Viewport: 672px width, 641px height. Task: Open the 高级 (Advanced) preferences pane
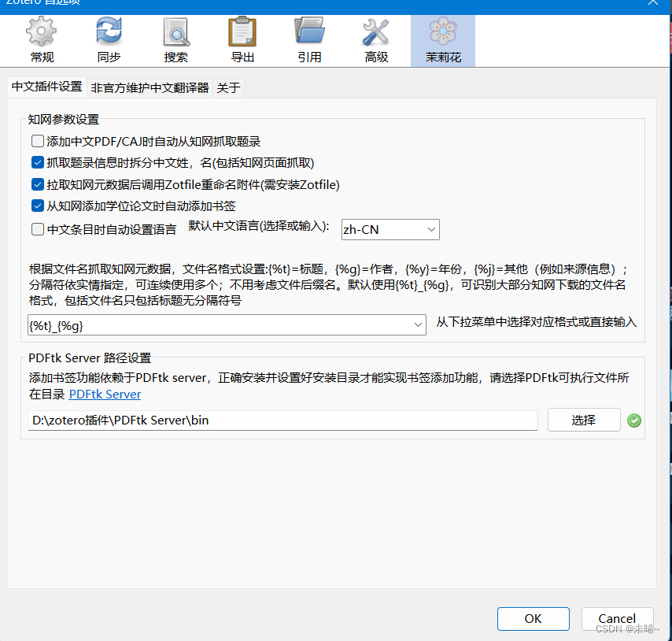coord(376,40)
